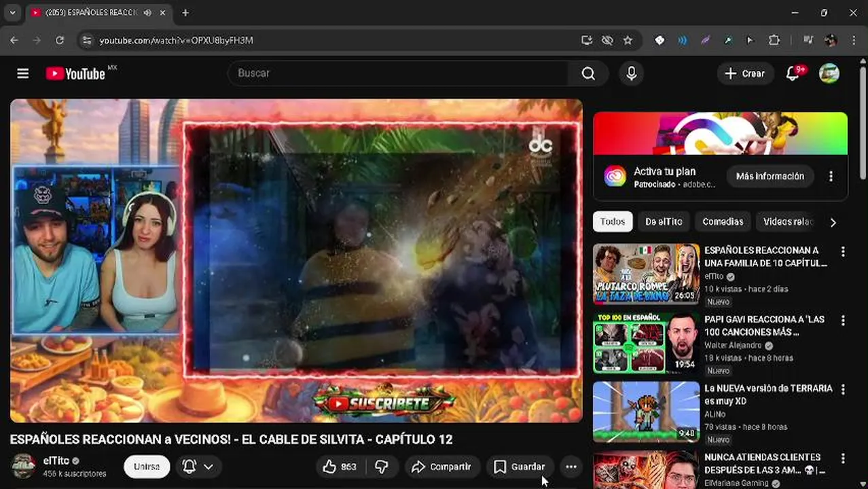Save video with Guardar button
Viewport: 868px width, 489px height.
click(x=520, y=467)
